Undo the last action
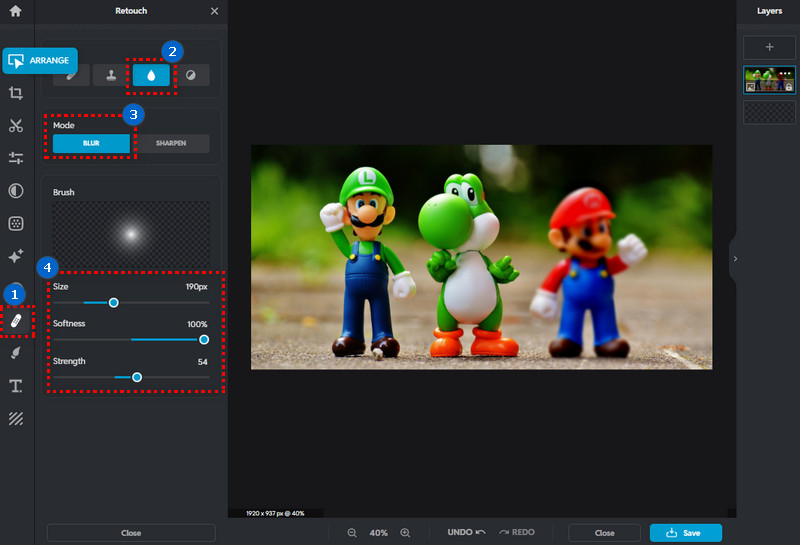Screen dimensions: 800x545 click(466, 532)
